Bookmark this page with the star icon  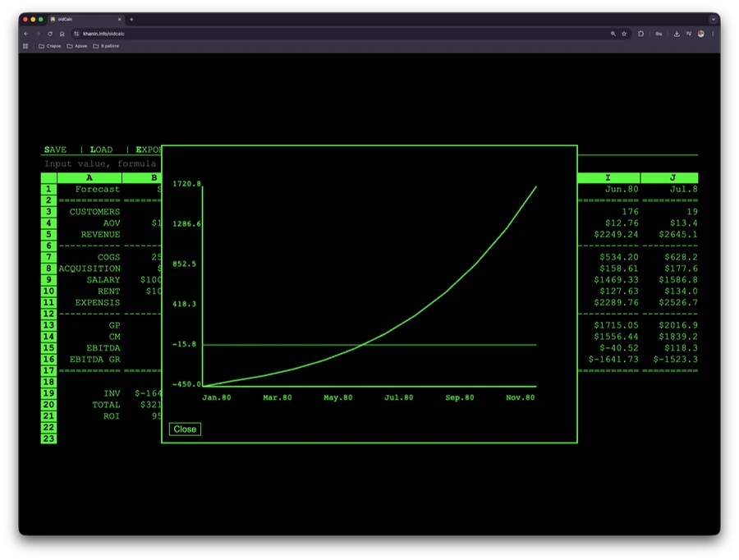[624, 34]
